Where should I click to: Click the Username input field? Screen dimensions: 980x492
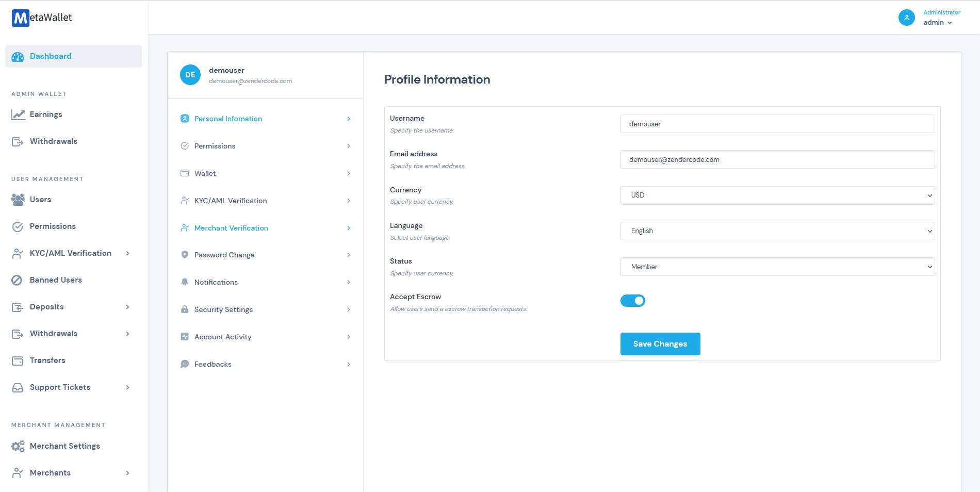(x=777, y=124)
